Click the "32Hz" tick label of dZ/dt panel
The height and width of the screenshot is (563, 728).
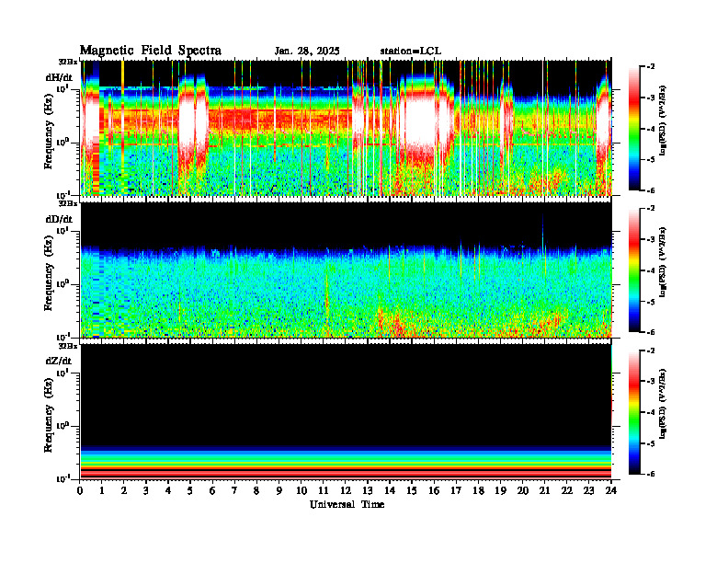coord(68,346)
